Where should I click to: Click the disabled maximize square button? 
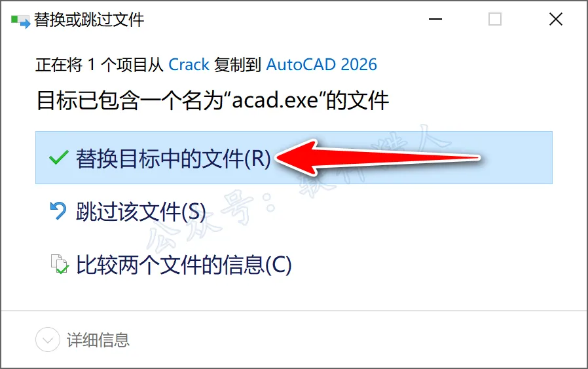(x=495, y=19)
